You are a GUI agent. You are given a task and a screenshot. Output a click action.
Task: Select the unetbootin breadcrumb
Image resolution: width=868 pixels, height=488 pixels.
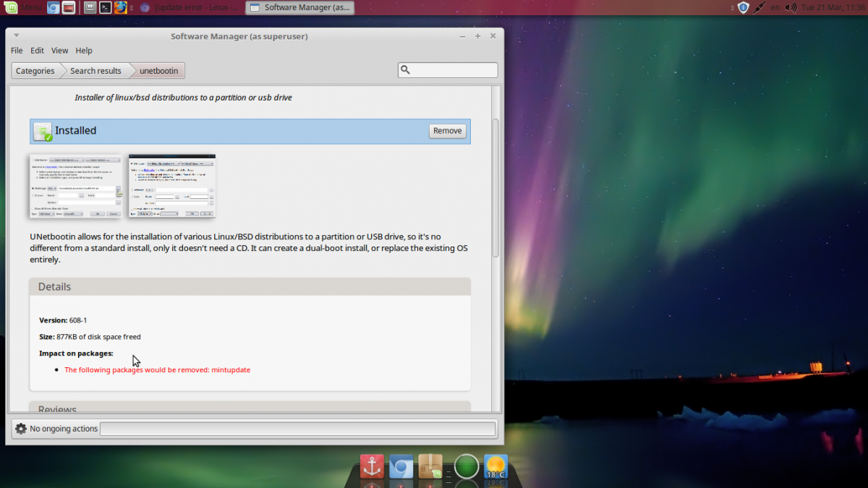coord(158,71)
